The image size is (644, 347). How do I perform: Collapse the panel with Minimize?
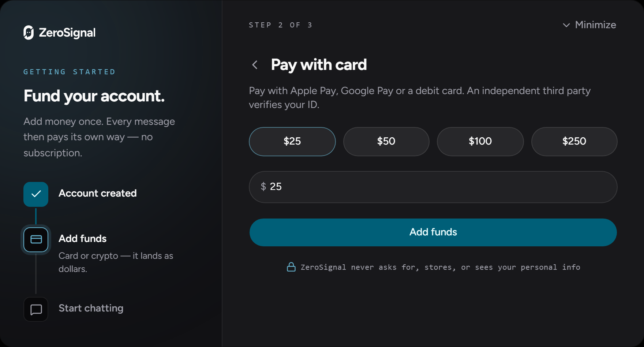tap(589, 25)
